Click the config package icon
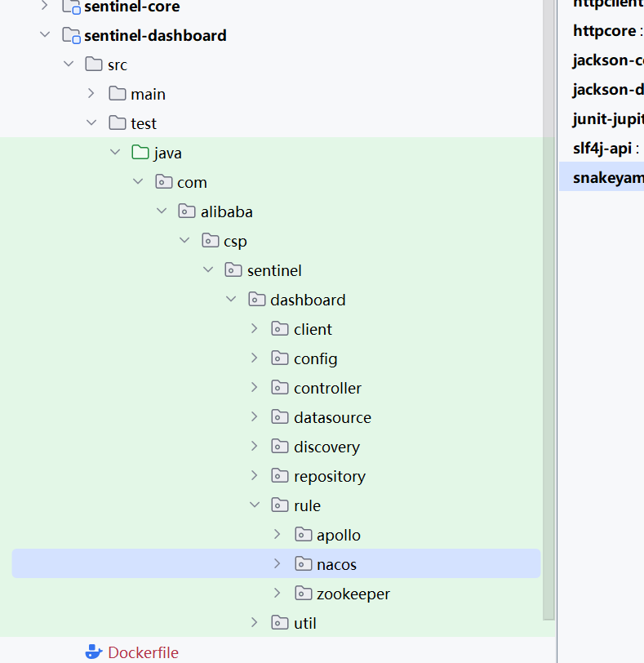 click(280, 358)
